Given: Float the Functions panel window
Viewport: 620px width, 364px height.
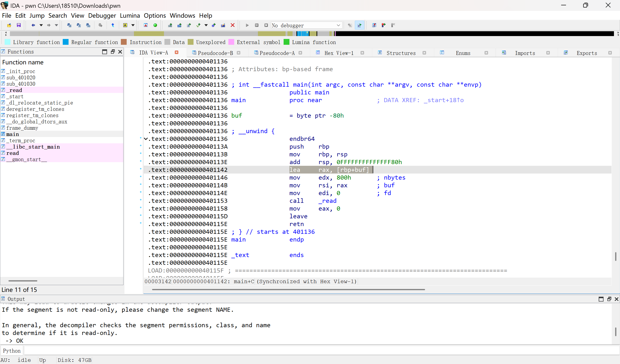Looking at the screenshot, I should click(x=113, y=52).
